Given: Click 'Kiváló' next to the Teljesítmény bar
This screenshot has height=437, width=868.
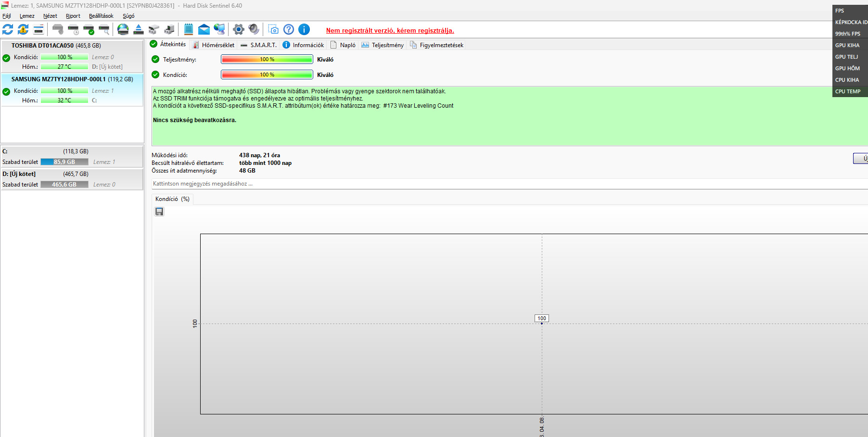Looking at the screenshot, I should pos(325,60).
